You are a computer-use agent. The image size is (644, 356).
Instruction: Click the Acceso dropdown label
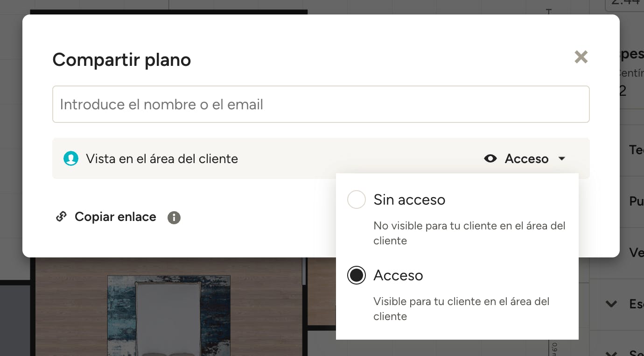(526, 158)
